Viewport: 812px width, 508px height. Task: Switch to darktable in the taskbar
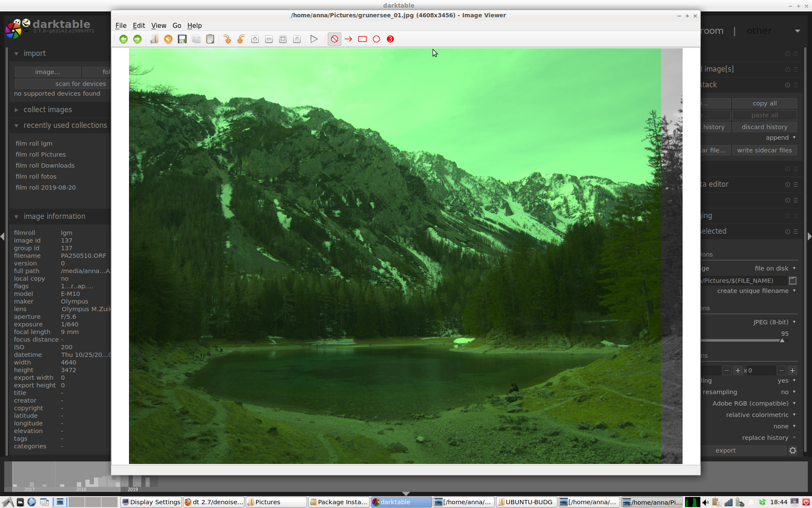pyautogui.click(x=401, y=502)
